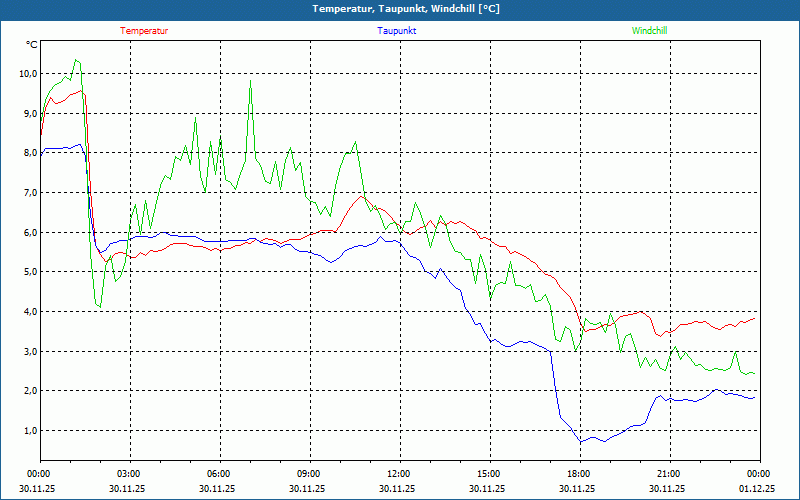
Task: Click the 21:00 time axis label
Action: click(669, 474)
